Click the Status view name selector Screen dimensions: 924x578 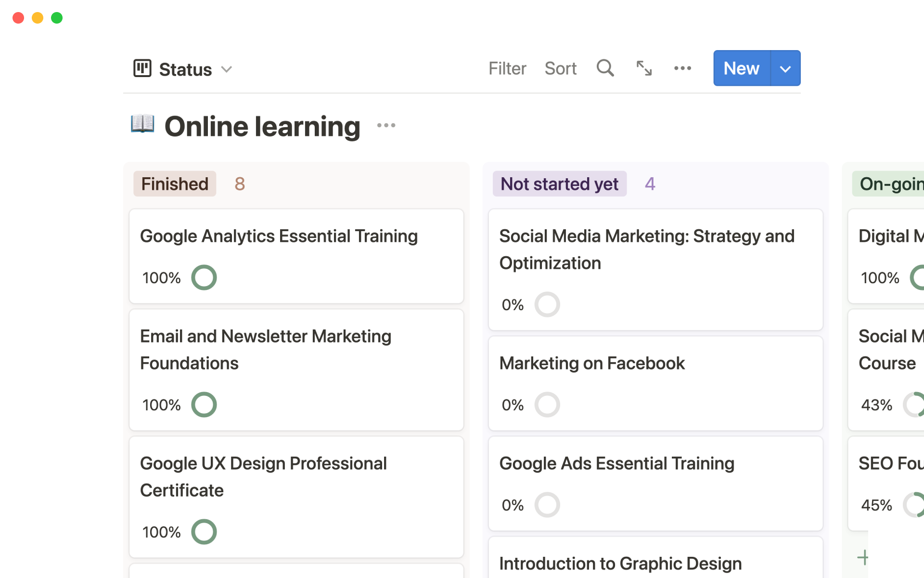coord(185,69)
